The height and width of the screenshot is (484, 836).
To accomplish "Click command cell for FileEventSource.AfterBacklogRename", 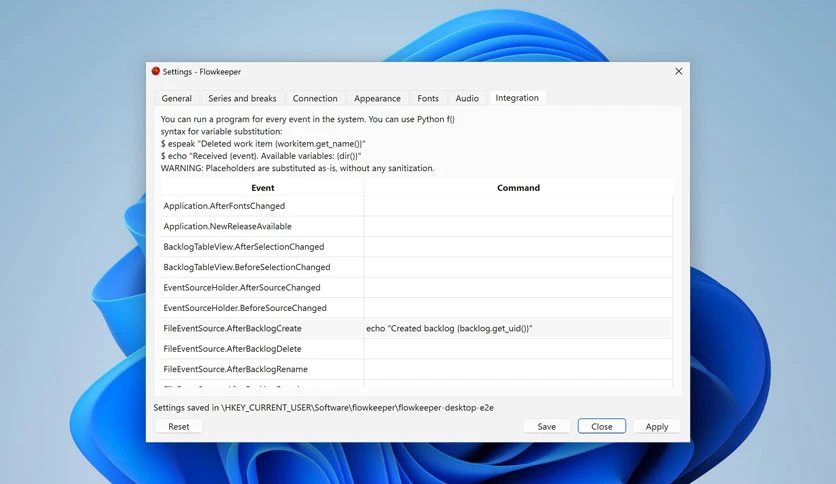I will (x=518, y=369).
